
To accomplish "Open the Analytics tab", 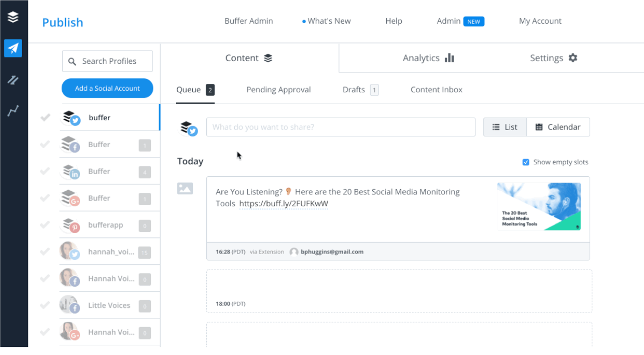I will [428, 58].
